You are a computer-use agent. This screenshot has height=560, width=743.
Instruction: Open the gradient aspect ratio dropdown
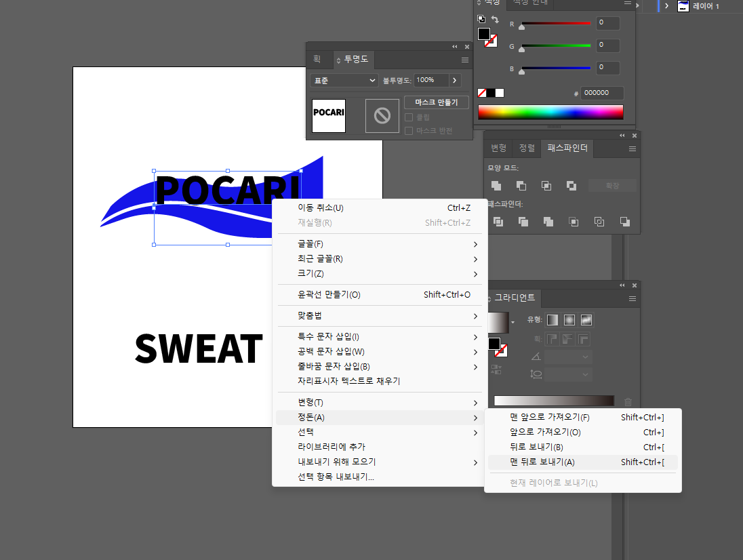567,374
